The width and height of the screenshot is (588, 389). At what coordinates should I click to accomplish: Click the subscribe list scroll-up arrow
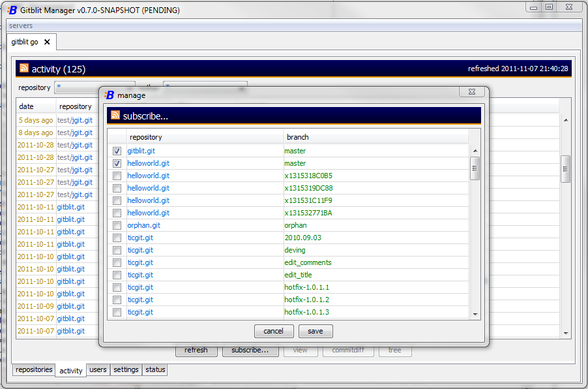(475, 151)
